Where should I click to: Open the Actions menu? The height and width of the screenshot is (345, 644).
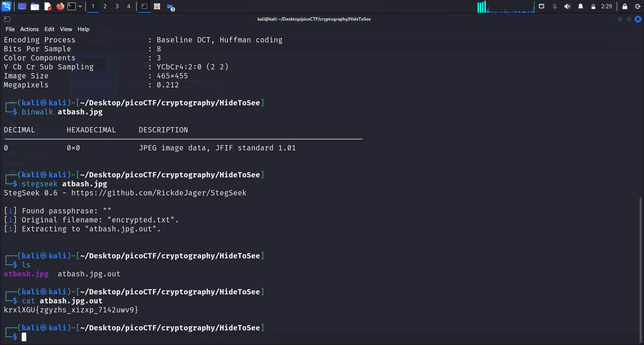point(29,29)
